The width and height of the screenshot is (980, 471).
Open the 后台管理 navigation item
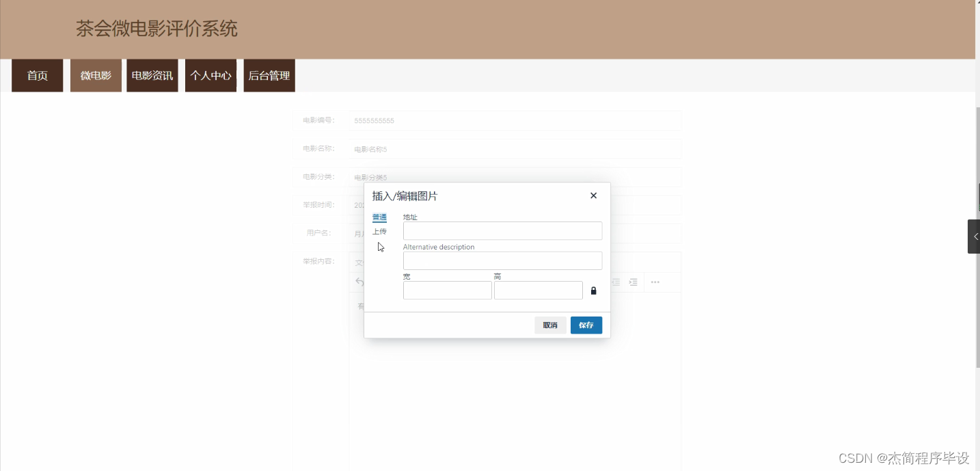click(269, 75)
